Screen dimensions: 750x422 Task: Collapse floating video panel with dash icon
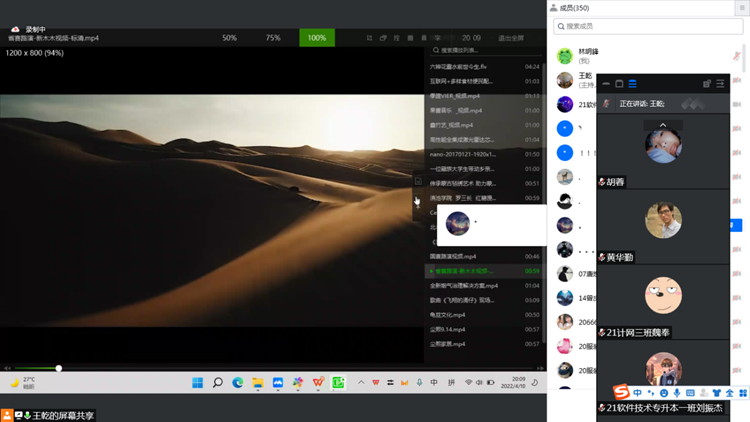coord(606,84)
